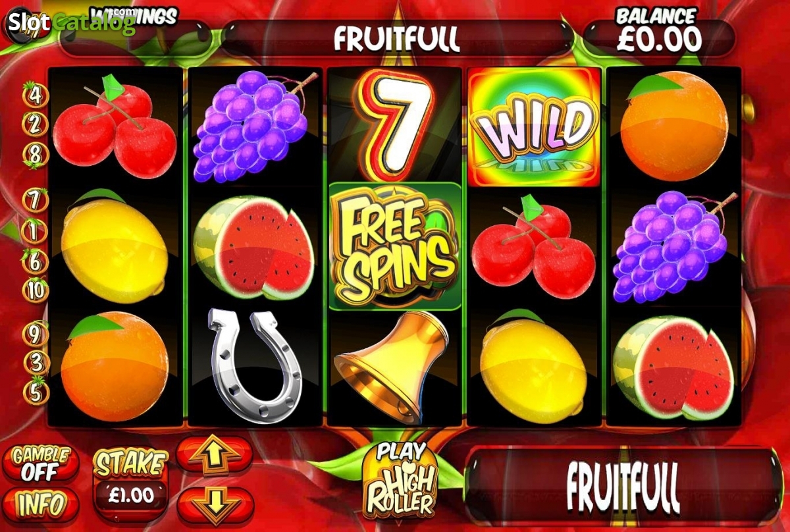
Task: Click the Free Spins symbol on middle reel
Action: click(395, 246)
